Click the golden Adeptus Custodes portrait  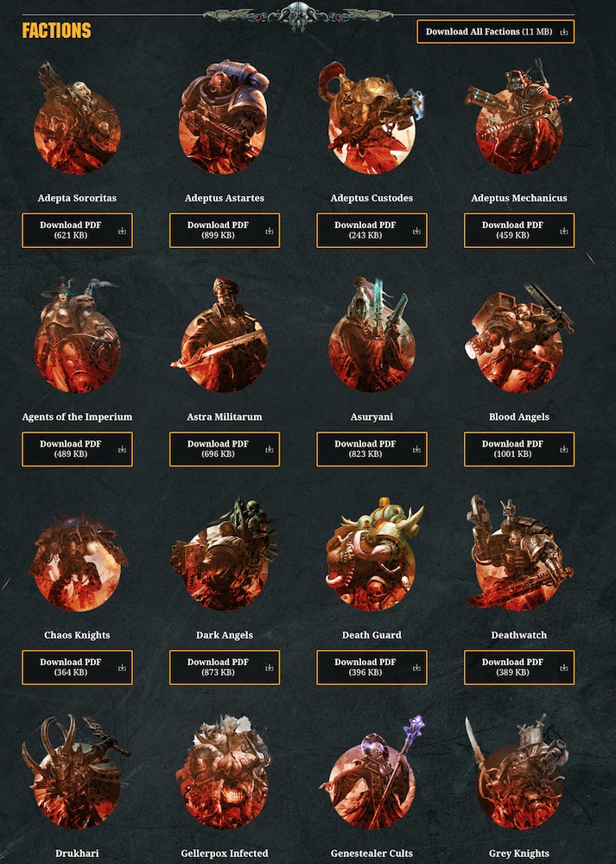[x=372, y=118]
